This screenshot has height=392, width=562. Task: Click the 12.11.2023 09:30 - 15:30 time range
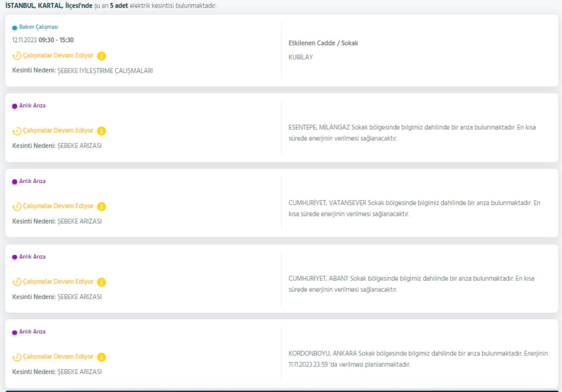pyautogui.click(x=43, y=40)
